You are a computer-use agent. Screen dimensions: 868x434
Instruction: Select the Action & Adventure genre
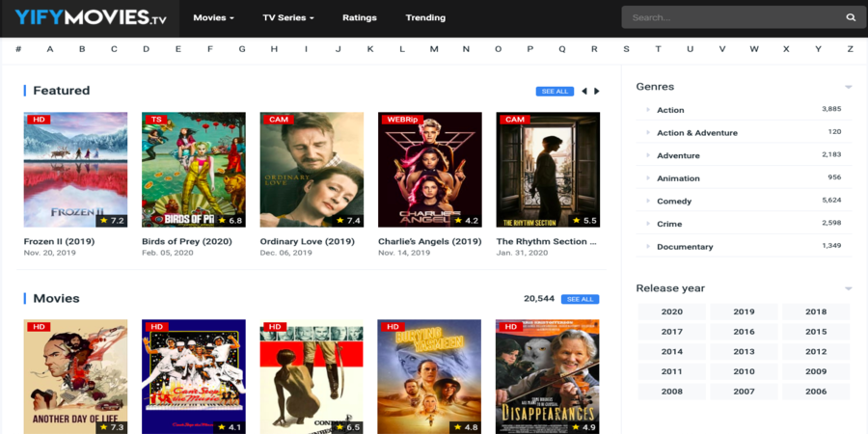pyautogui.click(x=697, y=133)
